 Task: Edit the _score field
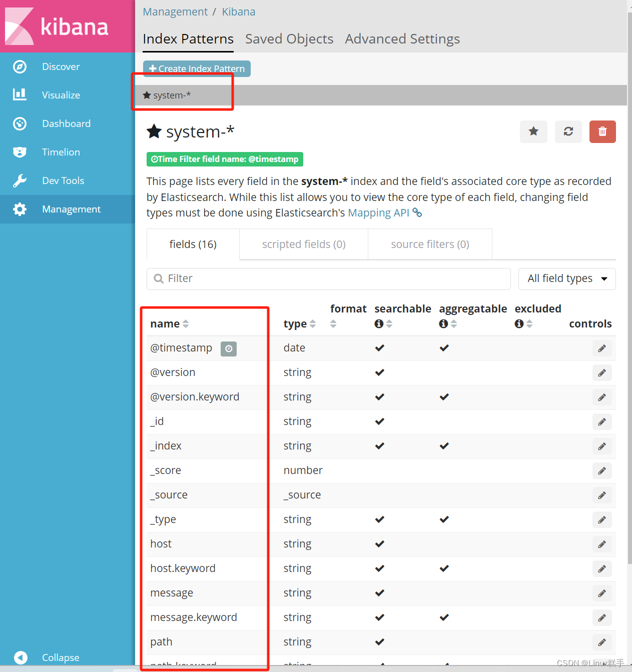tap(602, 471)
